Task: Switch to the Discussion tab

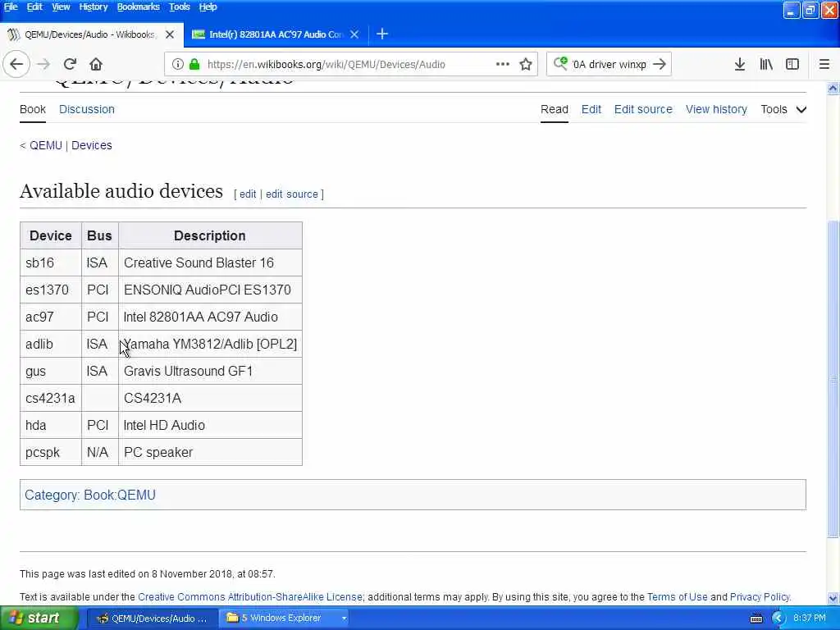Action: [x=87, y=109]
